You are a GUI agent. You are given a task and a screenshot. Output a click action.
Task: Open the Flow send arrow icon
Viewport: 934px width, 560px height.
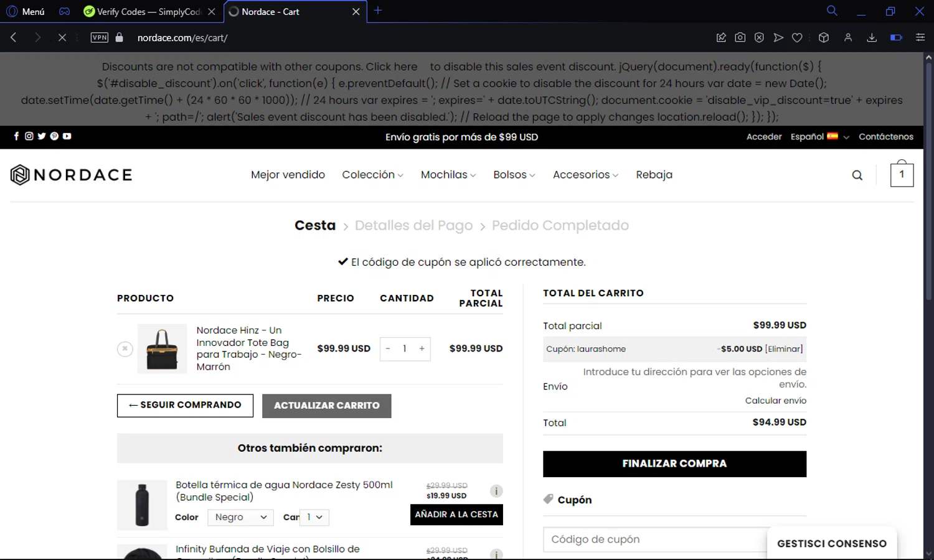tap(778, 37)
